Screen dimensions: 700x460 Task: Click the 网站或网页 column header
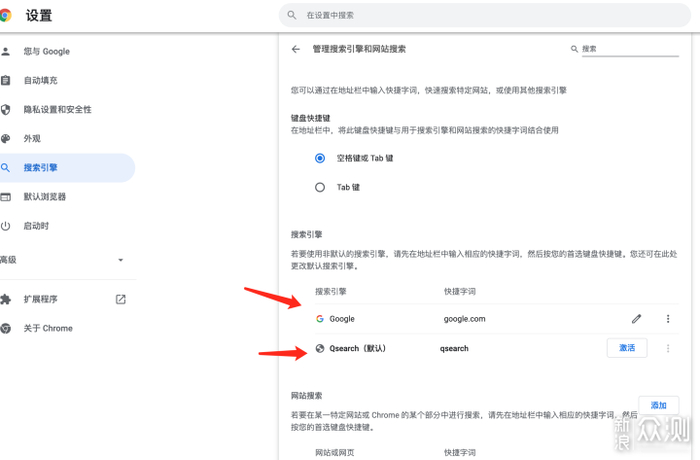click(x=335, y=452)
